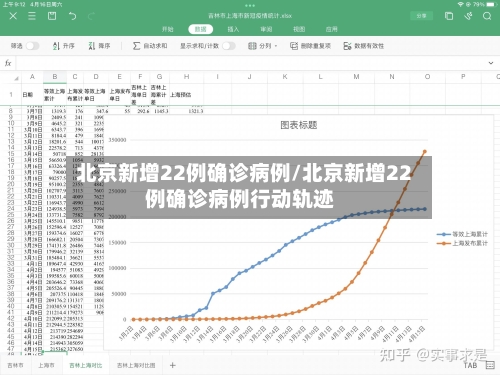Toggle the 筛选 filter switch
Viewport: 500px width, 375px height.
click(32, 46)
